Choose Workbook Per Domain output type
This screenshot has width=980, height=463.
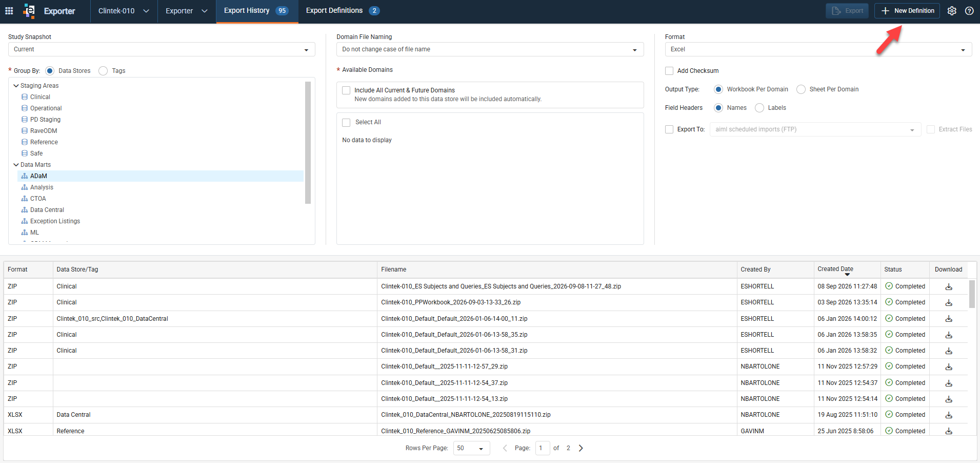pos(718,89)
